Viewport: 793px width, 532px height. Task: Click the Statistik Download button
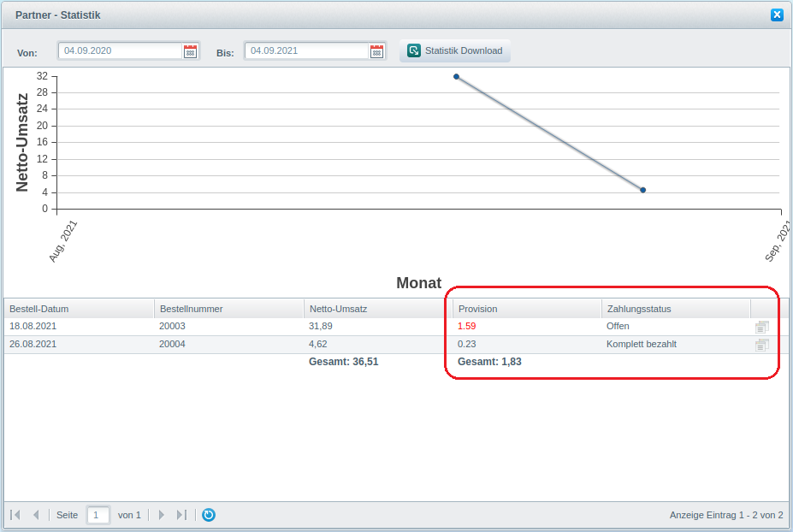pos(455,50)
